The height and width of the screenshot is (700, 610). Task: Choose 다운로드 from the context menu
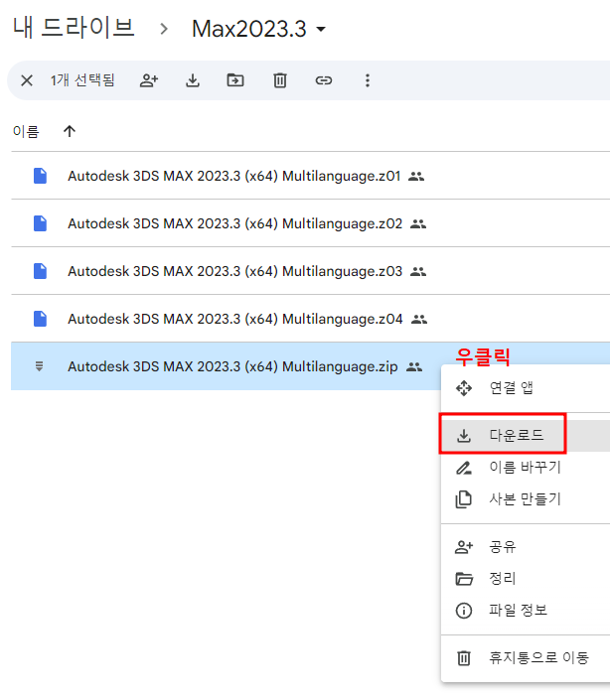click(526, 435)
